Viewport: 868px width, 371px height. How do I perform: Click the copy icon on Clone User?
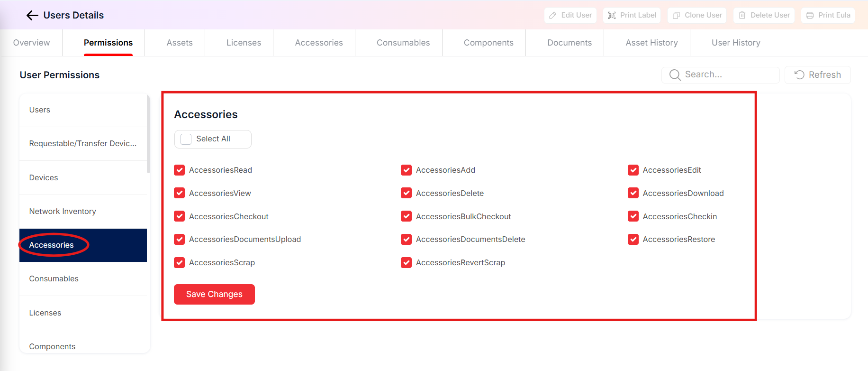coord(676,15)
